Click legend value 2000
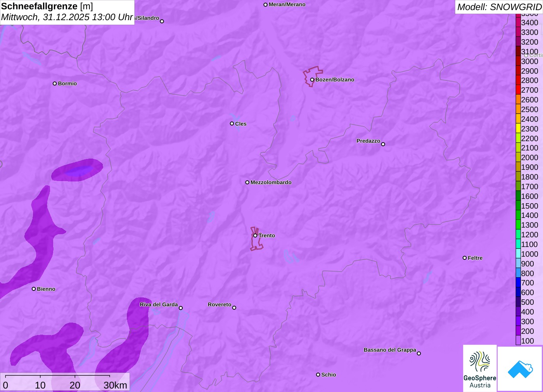 click(x=529, y=157)
